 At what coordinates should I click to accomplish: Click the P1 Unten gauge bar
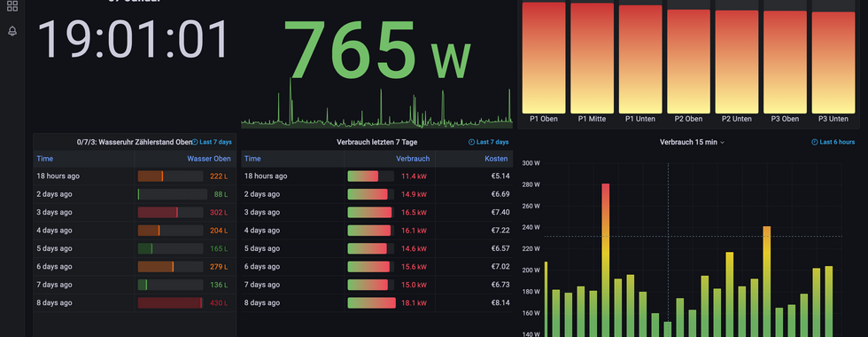639,59
